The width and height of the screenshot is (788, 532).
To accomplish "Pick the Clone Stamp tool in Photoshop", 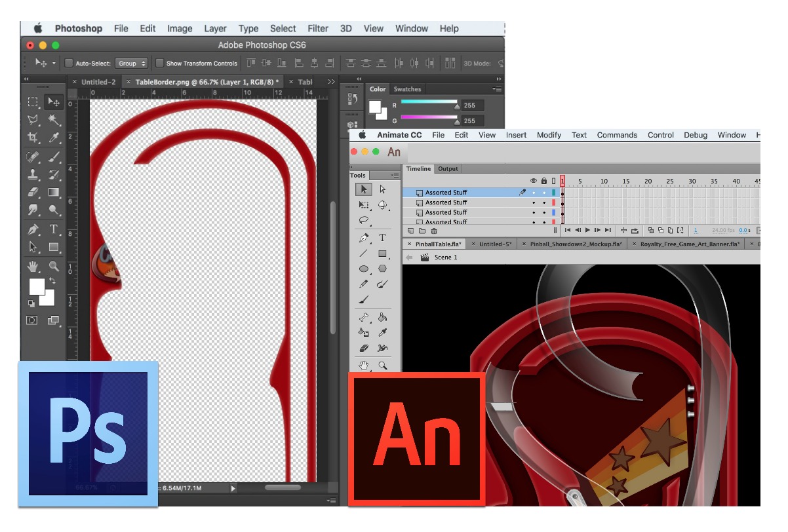I will 32,175.
